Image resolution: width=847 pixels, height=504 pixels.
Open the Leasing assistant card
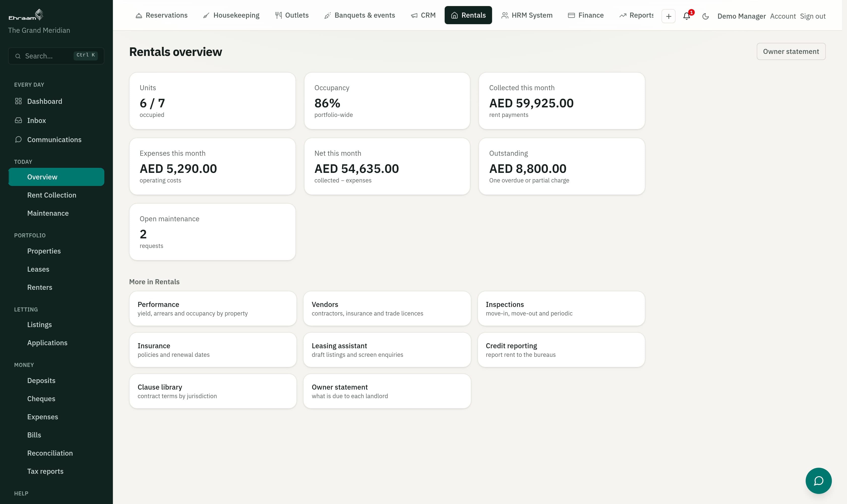pos(387,350)
